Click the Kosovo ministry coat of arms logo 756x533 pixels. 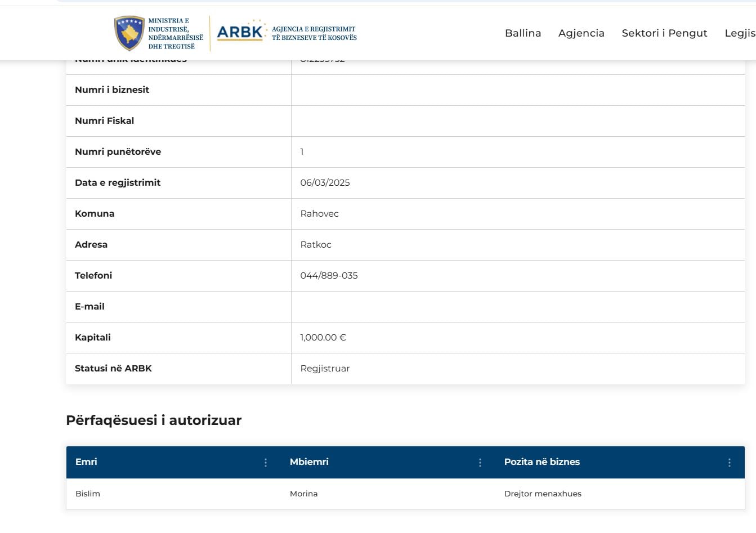point(129,33)
